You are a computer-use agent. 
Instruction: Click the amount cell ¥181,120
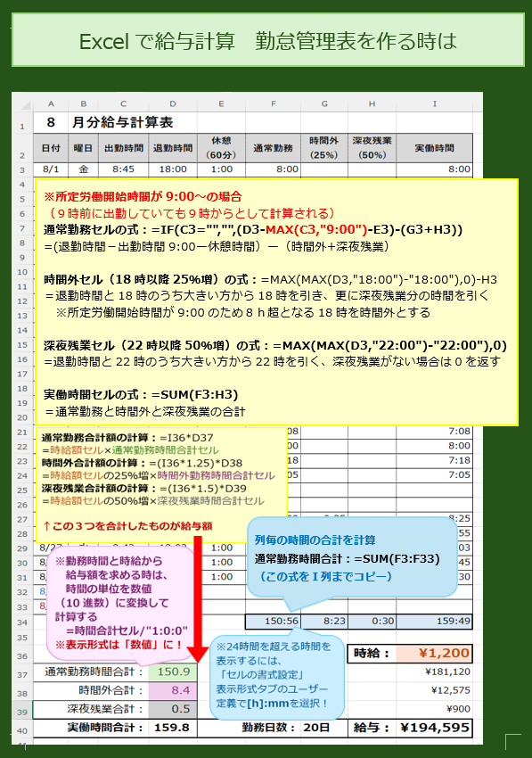[x=434, y=672]
